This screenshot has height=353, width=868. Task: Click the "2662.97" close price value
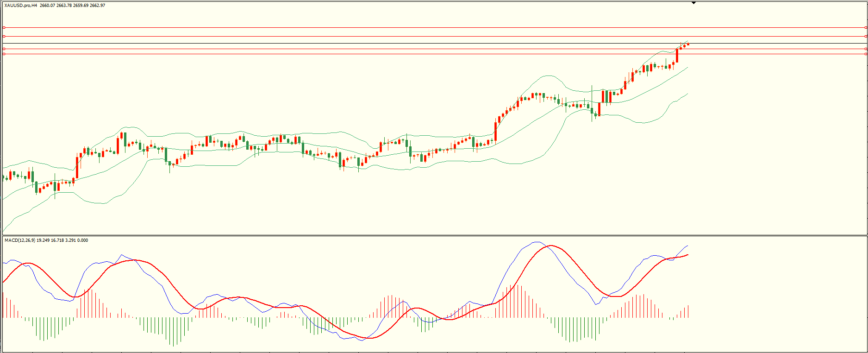click(97, 6)
